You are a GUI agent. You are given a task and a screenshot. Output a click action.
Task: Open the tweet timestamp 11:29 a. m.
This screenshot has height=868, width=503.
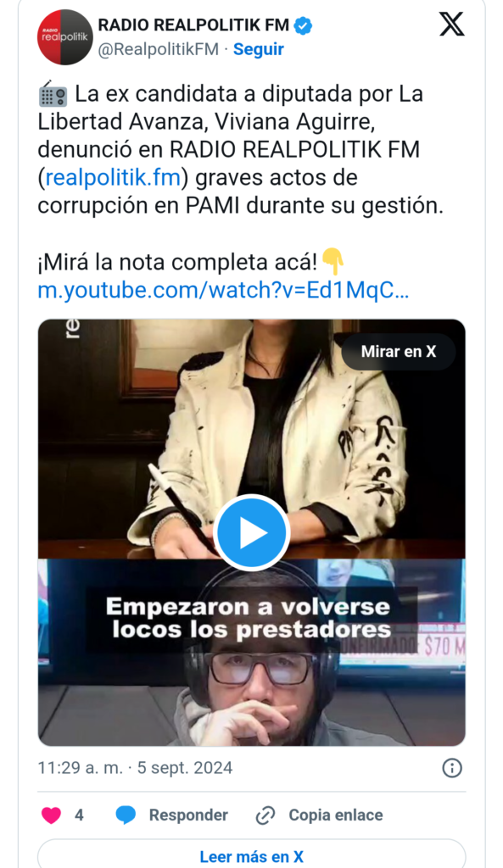80,768
